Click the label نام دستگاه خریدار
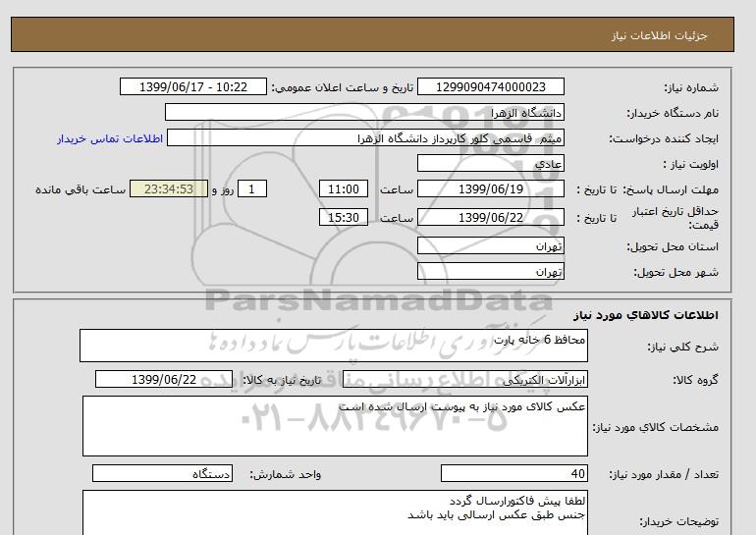Viewport: 756px width, 535px height. (673, 113)
